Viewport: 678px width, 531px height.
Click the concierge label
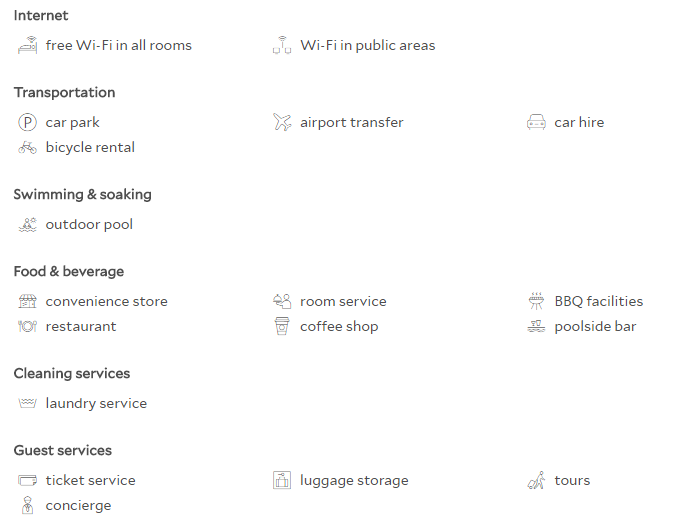pos(78,505)
